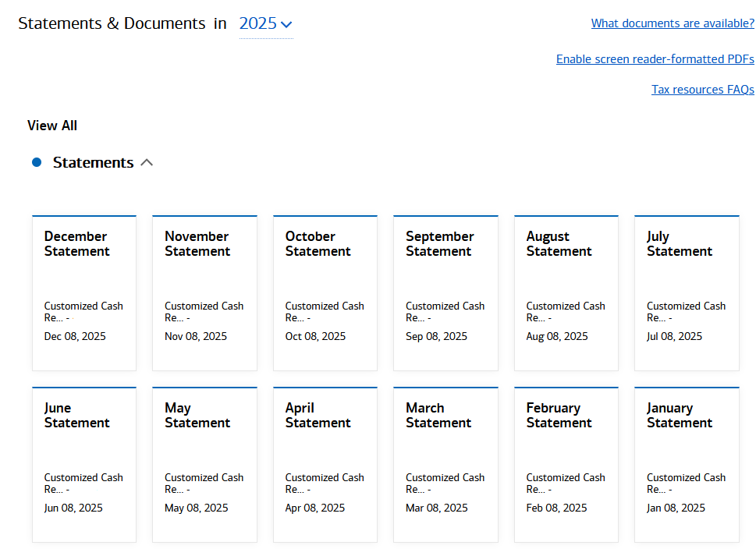Open 'What documents are available?' link
This screenshot has height=556, width=756.
(672, 23)
